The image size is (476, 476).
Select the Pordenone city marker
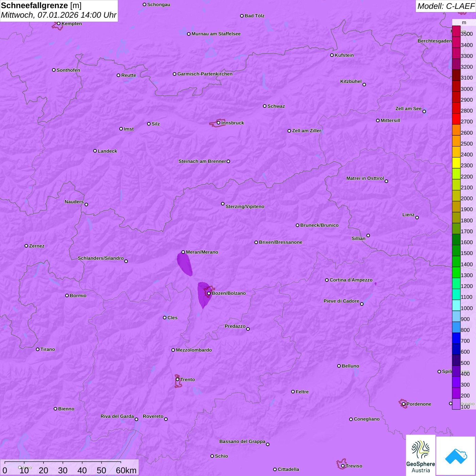coord(404,404)
